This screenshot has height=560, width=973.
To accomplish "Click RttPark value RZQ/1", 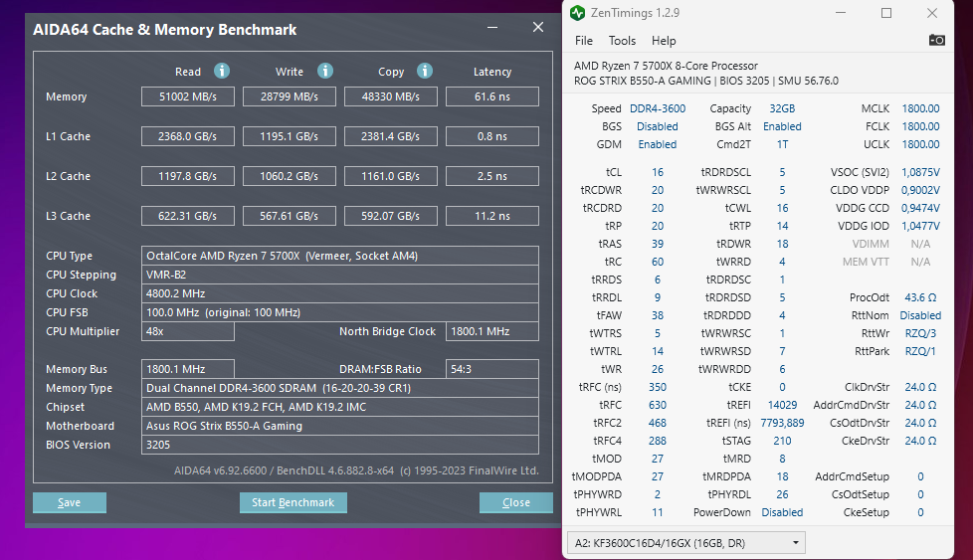I will point(920,352).
